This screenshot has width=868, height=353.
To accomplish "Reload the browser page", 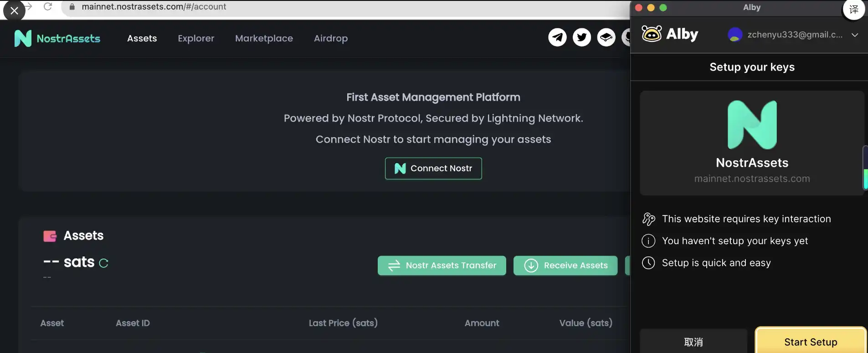I will pyautogui.click(x=48, y=7).
